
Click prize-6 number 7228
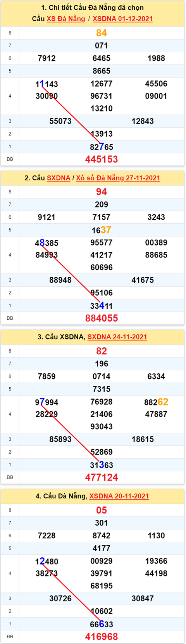(x=46, y=536)
